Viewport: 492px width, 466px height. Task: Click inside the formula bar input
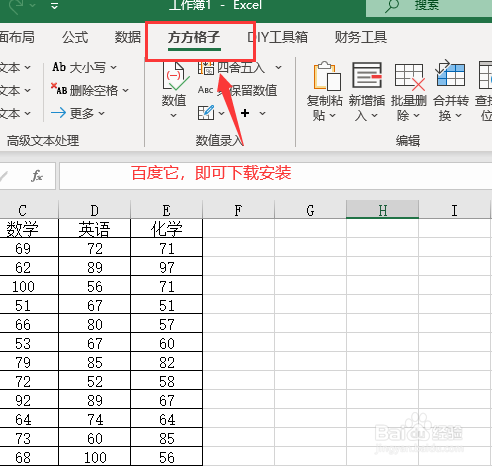coord(275,176)
